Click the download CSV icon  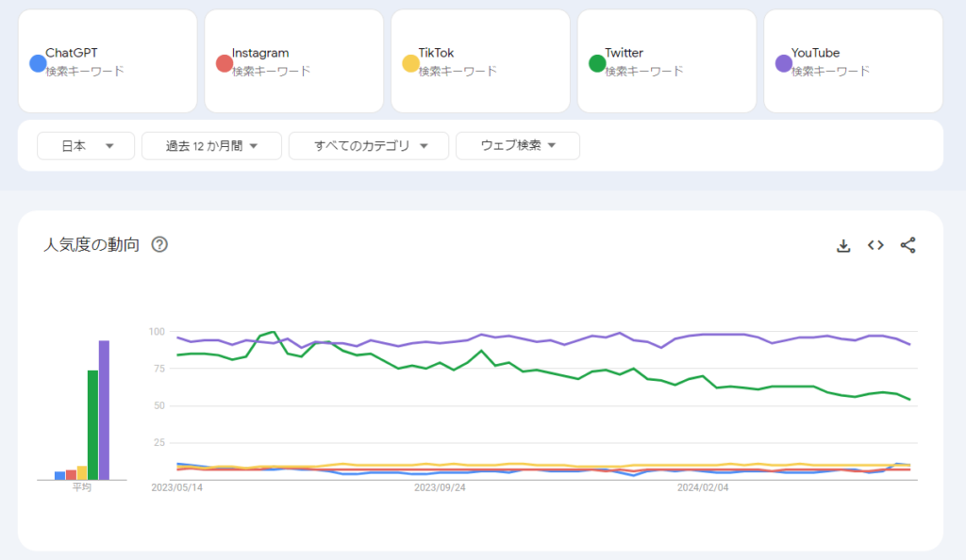point(843,246)
